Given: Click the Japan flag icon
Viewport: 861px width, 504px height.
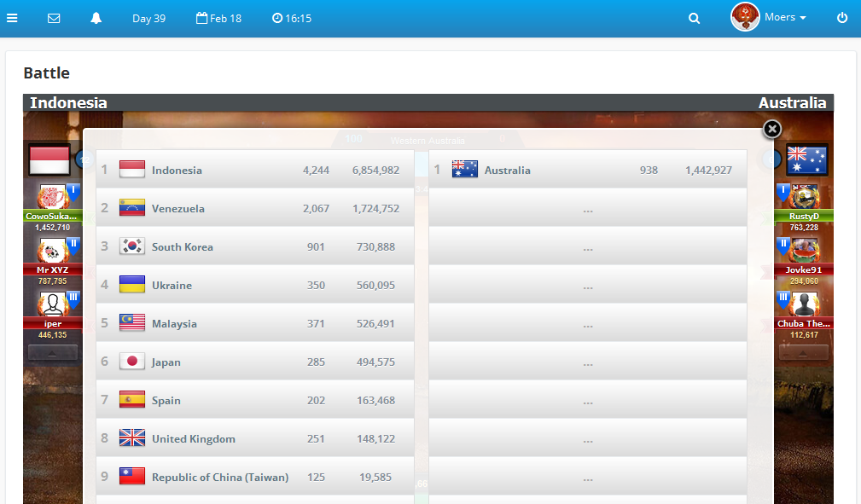Looking at the screenshot, I should pyautogui.click(x=132, y=362).
